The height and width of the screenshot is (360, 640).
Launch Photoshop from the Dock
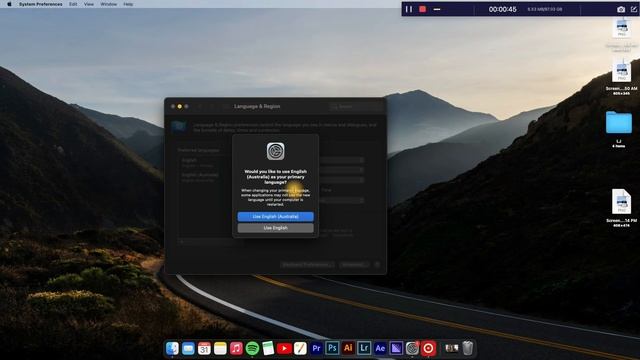[x=332, y=348]
